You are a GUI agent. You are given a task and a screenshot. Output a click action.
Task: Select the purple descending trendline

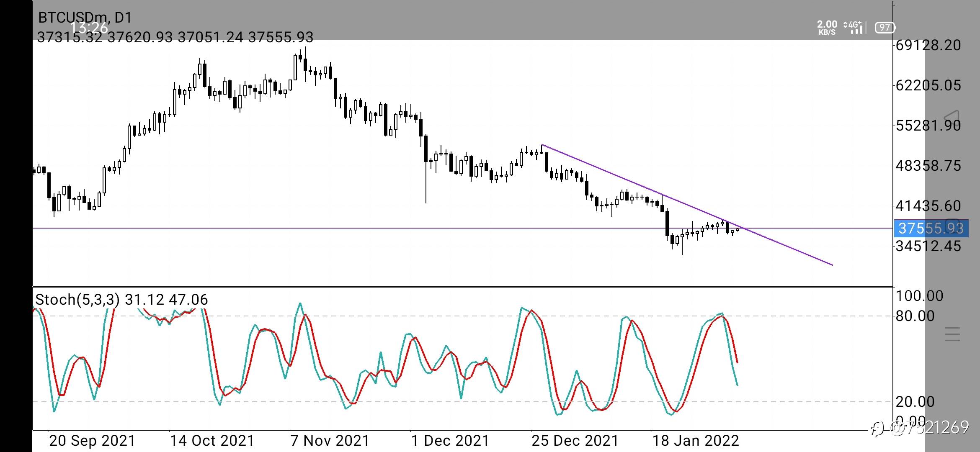(687, 205)
